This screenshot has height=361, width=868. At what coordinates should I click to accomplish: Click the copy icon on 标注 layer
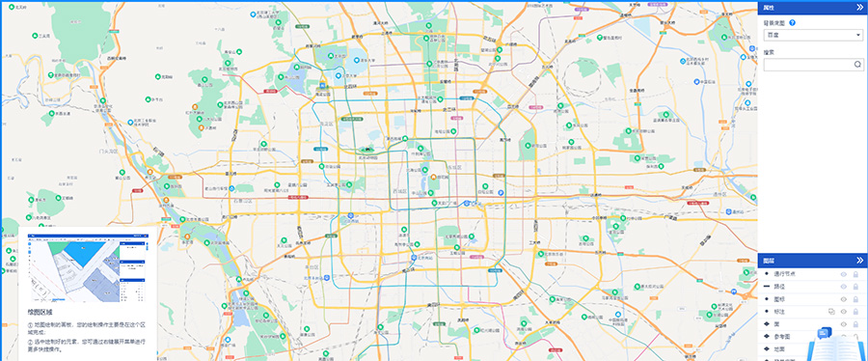[x=831, y=312]
